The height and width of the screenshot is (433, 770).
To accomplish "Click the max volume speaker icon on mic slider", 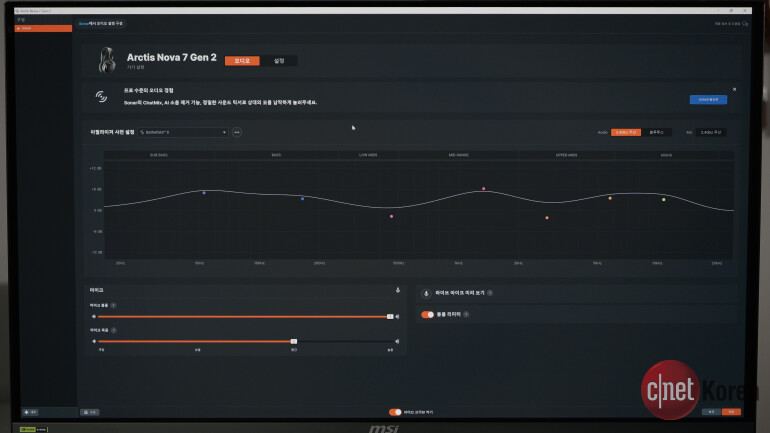I will tap(398, 316).
